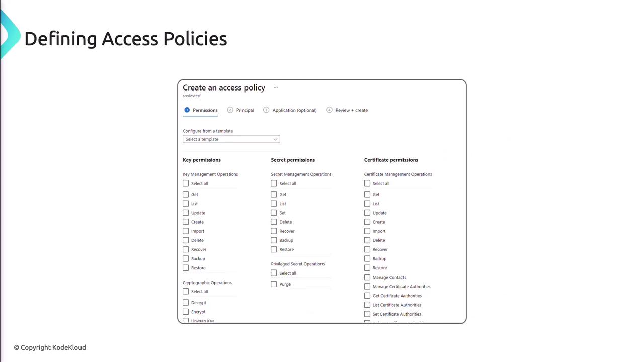
Task: Open the Application (optional) tab
Action: pyautogui.click(x=294, y=110)
